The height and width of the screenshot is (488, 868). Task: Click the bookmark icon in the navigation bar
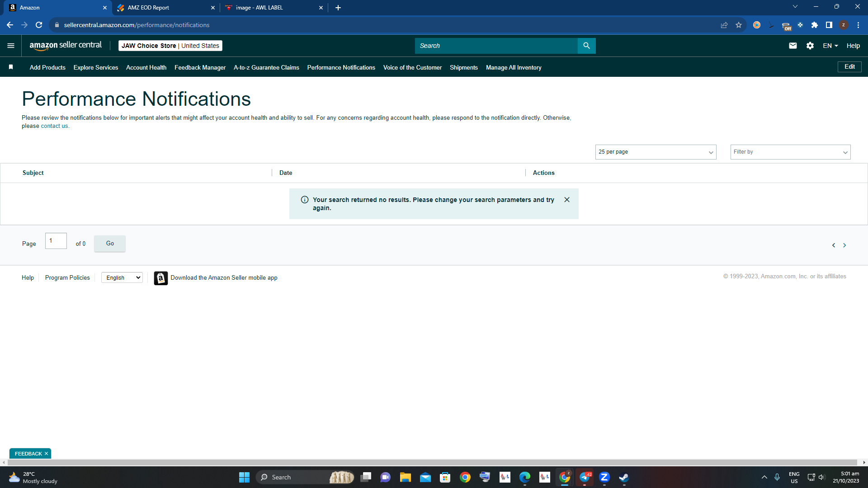(x=11, y=67)
